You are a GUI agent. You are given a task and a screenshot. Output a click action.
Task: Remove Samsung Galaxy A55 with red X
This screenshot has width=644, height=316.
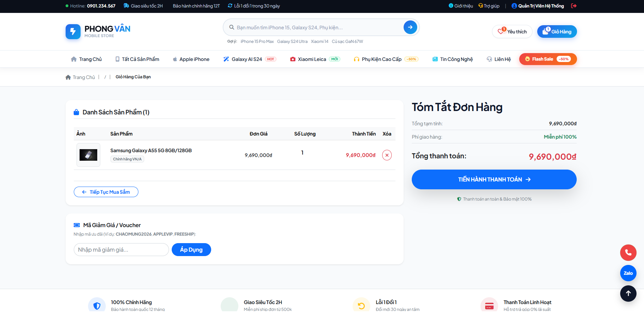coord(387,155)
